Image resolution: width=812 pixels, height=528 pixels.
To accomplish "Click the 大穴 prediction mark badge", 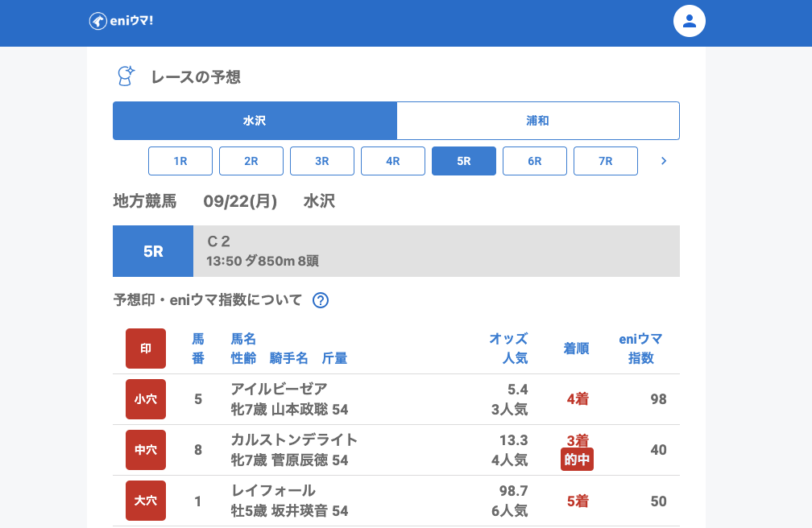I will (146, 501).
